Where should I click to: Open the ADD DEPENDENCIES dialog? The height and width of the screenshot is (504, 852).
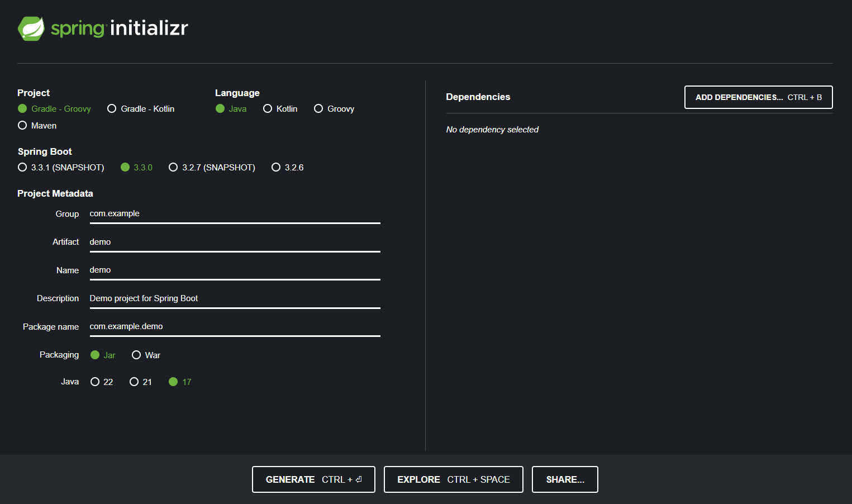(758, 97)
